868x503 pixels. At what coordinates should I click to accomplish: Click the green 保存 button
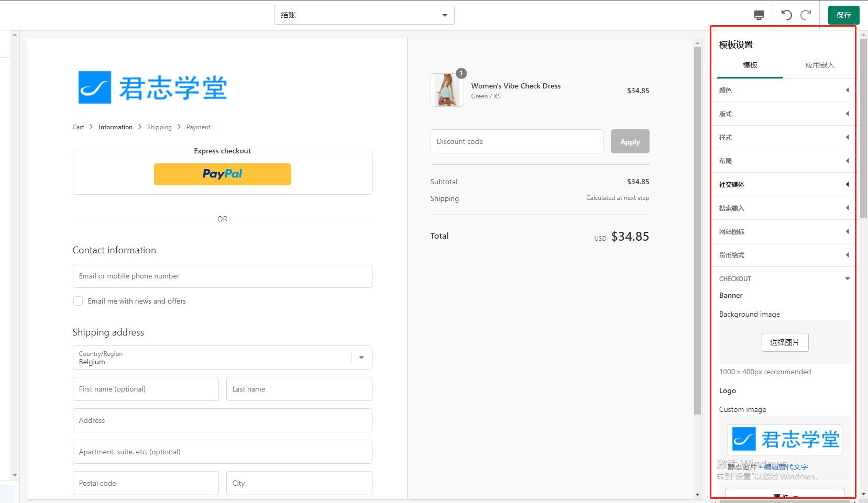(843, 15)
